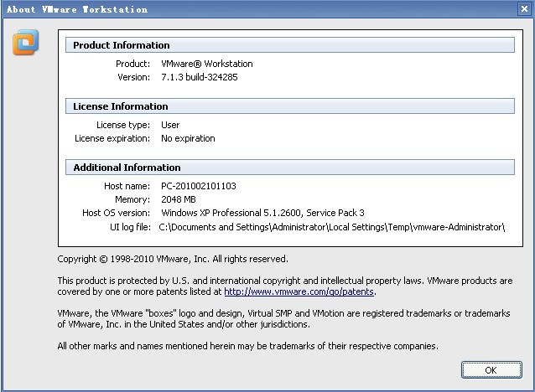Click the 'All other marks' trademark sentence
Image resolution: width=535 pixels, height=392 pixels.
[247, 346]
